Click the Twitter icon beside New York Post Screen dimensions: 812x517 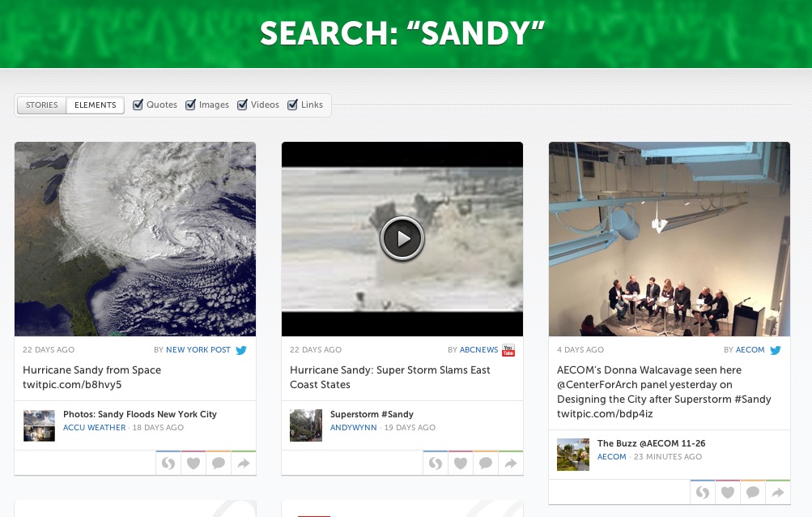click(x=241, y=350)
